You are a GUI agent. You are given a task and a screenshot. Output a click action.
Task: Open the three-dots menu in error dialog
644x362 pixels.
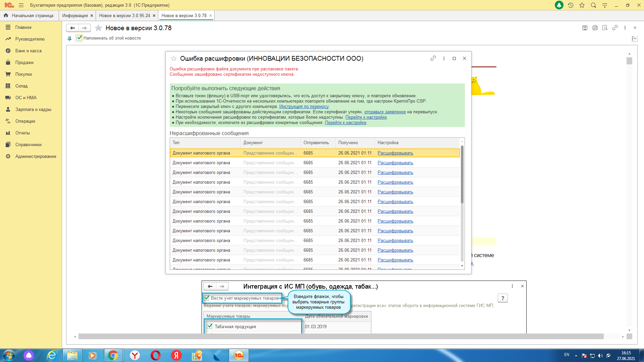[444, 58]
